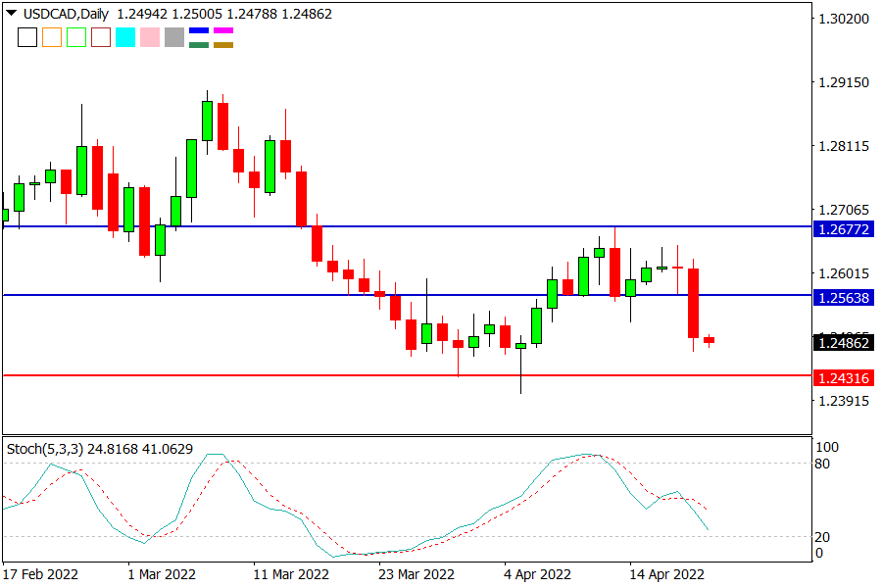Click the gold bar swatch

coord(223,44)
